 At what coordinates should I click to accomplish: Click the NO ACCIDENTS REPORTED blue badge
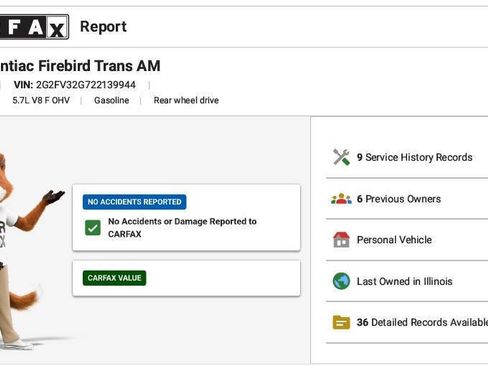point(134,202)
